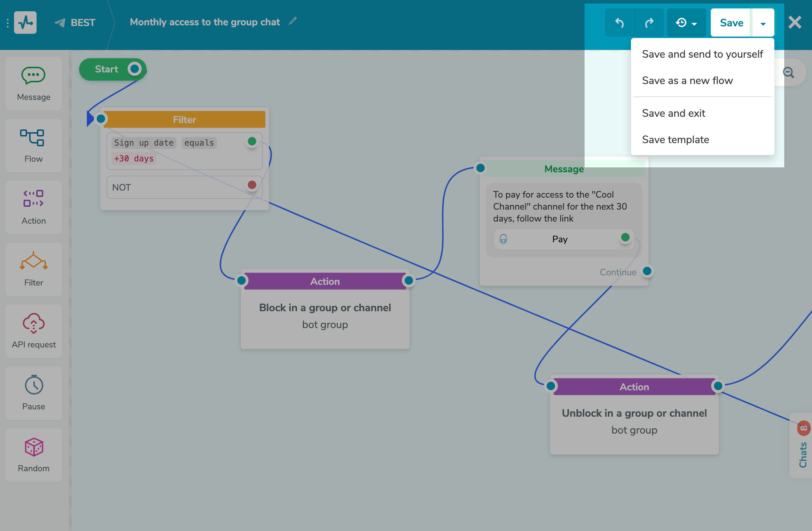Viewport: 812px width, 531px height.
Task: Click the zoom out magnifier icon
Action: pyautogui.click(x=788, y=72)
